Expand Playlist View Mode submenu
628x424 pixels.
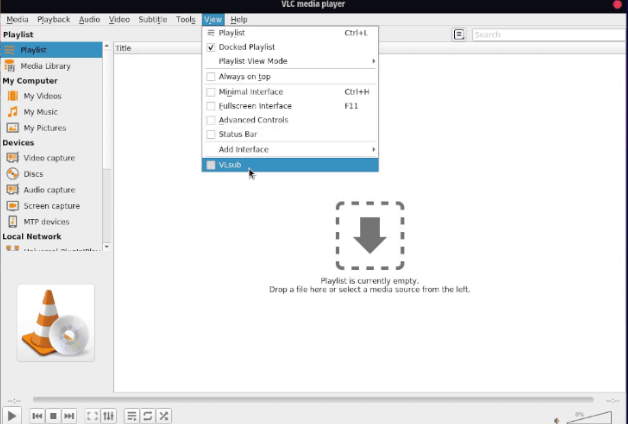pyautogui.click(x=290, y=61)
